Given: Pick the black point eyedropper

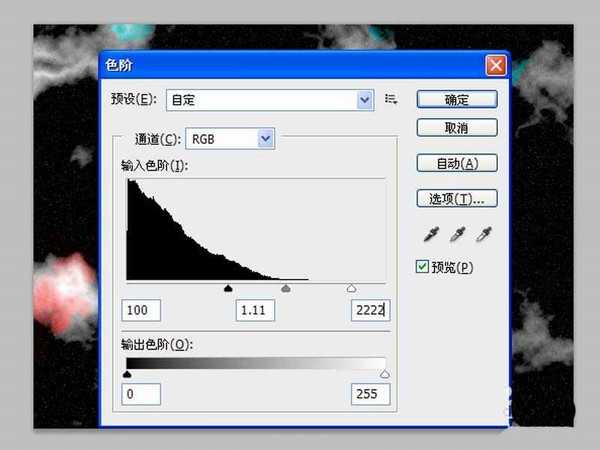Looking at the screenshot, I should click(430, 235).
